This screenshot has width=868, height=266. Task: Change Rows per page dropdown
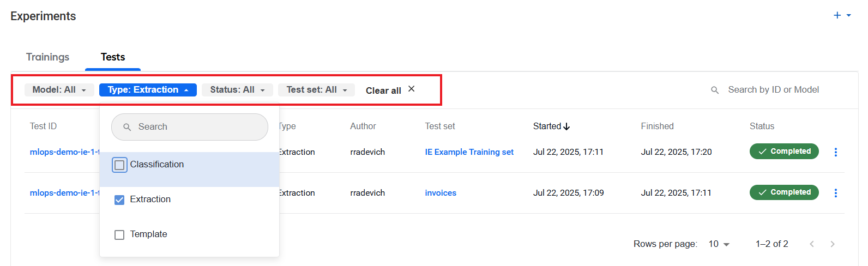[x=719, y=244]
